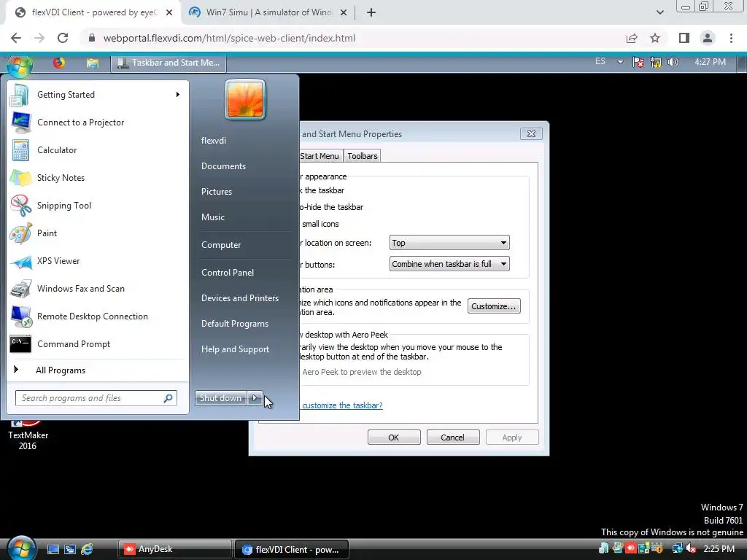Click remote tray Action Center flag icon
Viewport: 747px width, 560px height.
[x=638, y=63]
